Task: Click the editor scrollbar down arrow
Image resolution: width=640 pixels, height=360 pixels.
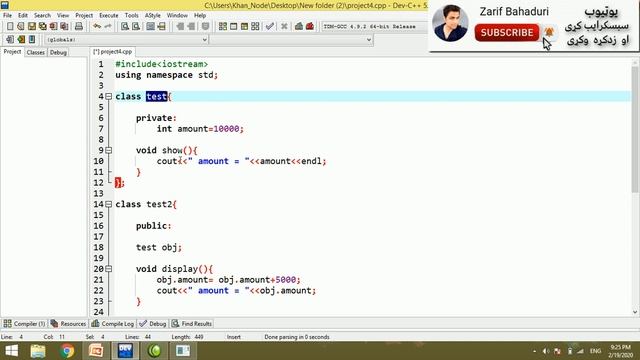Action: pyautogui.click(x=635, y=312)
